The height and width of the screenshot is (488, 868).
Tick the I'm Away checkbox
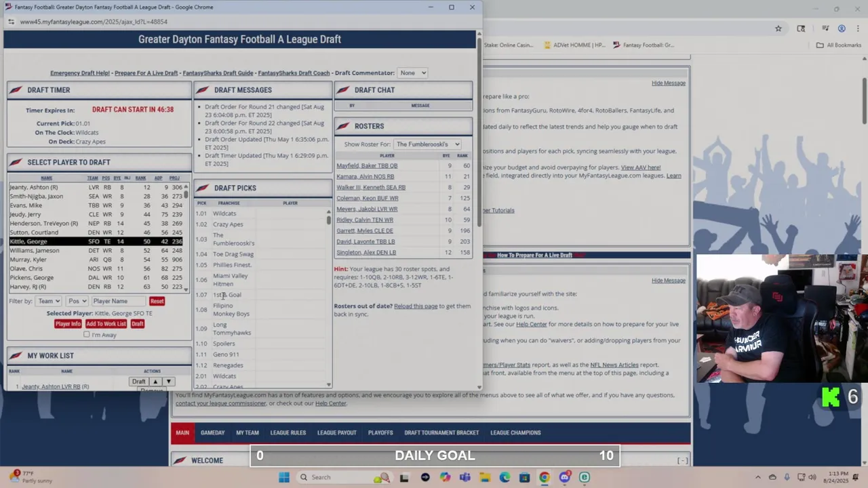[86, 335]
